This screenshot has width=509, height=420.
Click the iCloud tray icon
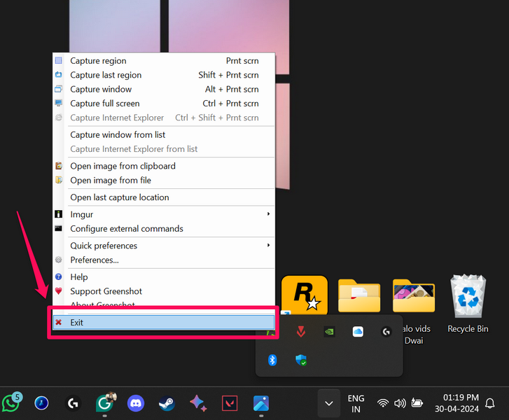pos(358,332)
